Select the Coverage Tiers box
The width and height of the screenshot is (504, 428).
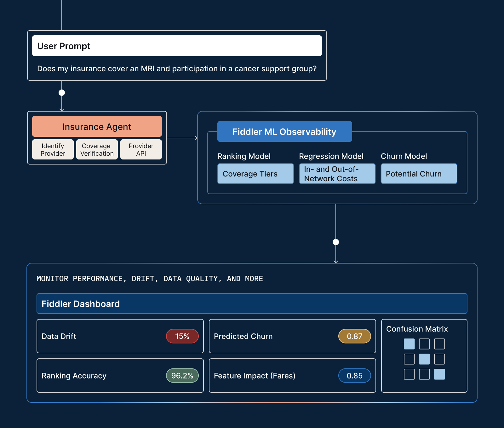(255, 174)
